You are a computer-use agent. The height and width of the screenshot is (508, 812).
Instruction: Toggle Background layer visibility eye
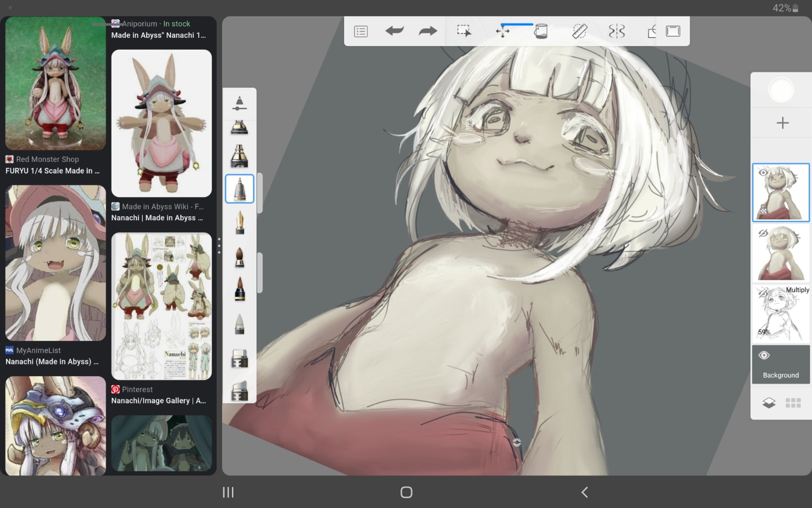tap(764, 355)
